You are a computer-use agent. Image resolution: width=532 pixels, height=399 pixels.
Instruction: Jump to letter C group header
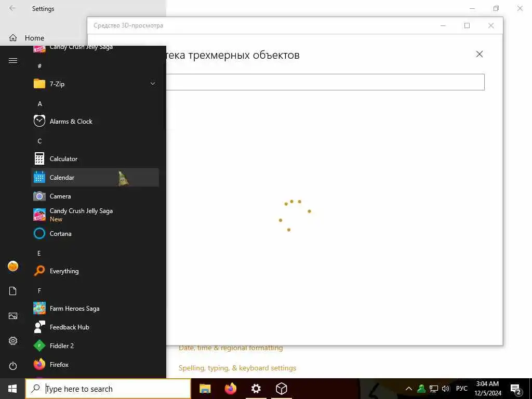[39, 141]
